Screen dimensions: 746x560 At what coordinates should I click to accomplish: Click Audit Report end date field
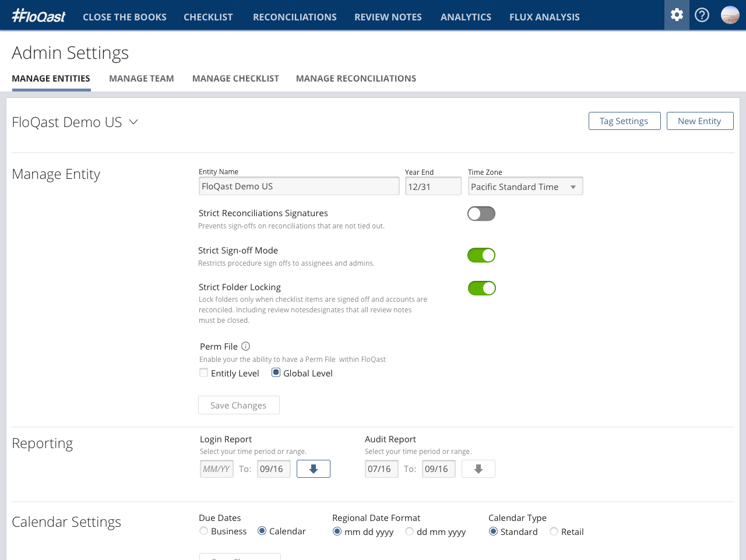point(439,469)
